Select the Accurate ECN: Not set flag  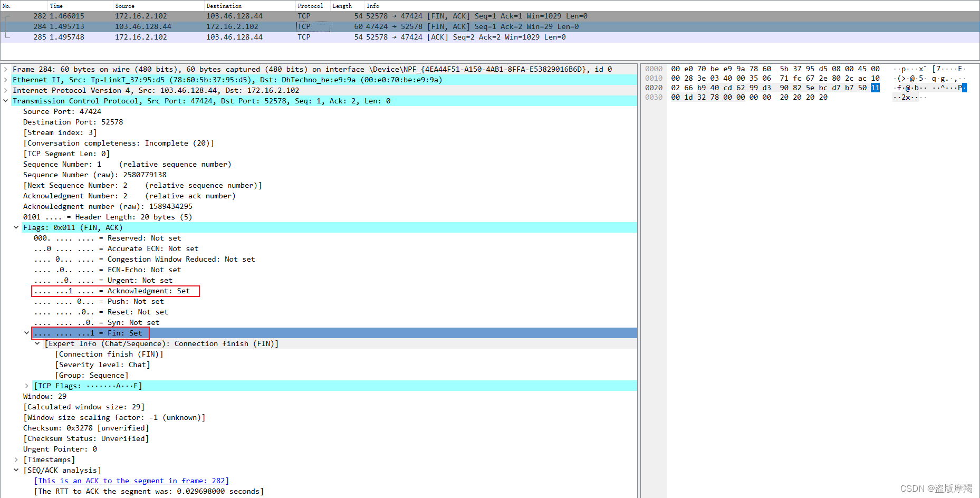pos(116,248)
